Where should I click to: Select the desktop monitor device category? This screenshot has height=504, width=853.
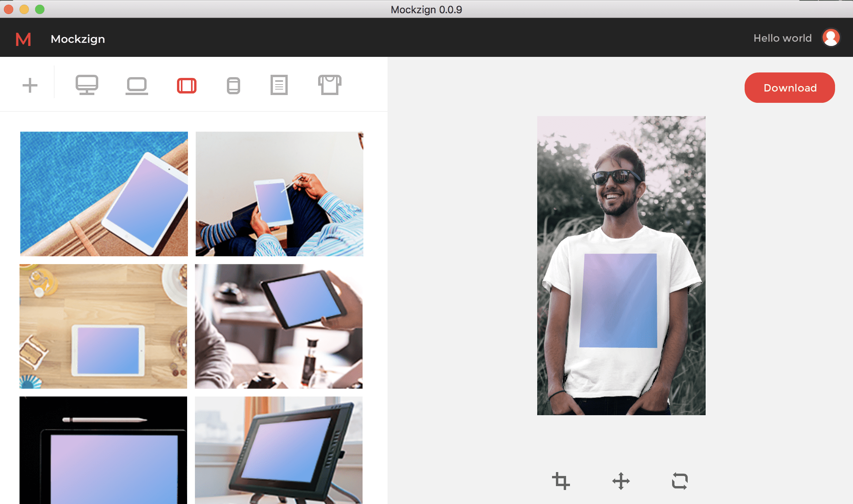point(87,85)
